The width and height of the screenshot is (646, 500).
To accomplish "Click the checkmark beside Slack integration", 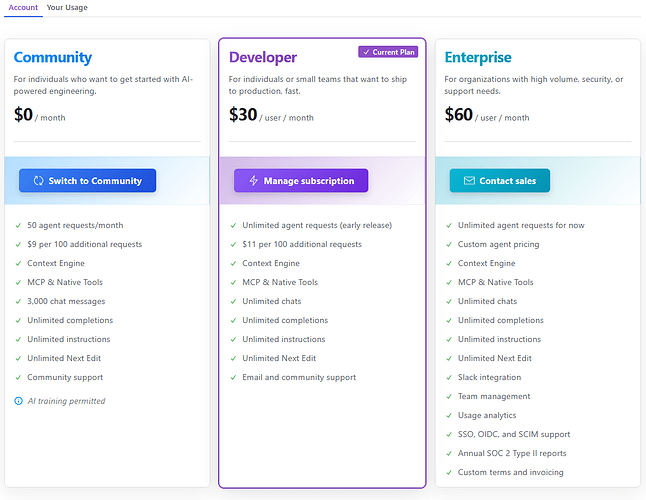I will click(449, 377).
